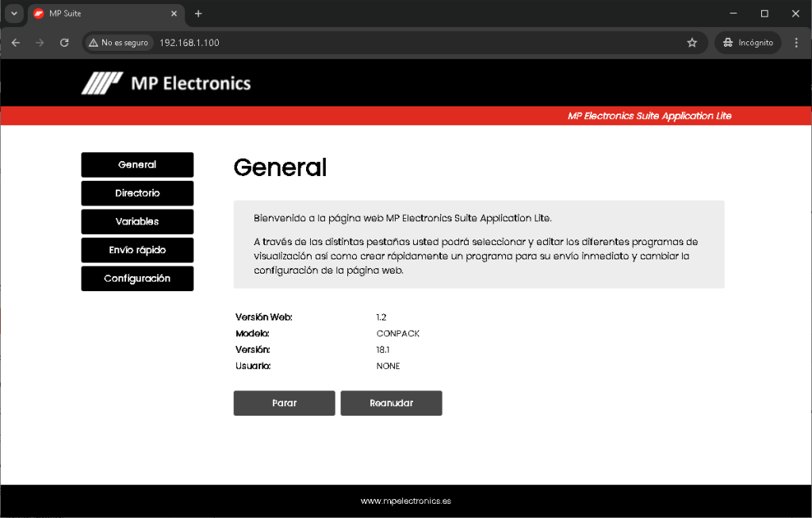Click the 'No es seguro' security warning
This screenshot has height=518, width=812.
pyautogui.click(x=119, y=43)
